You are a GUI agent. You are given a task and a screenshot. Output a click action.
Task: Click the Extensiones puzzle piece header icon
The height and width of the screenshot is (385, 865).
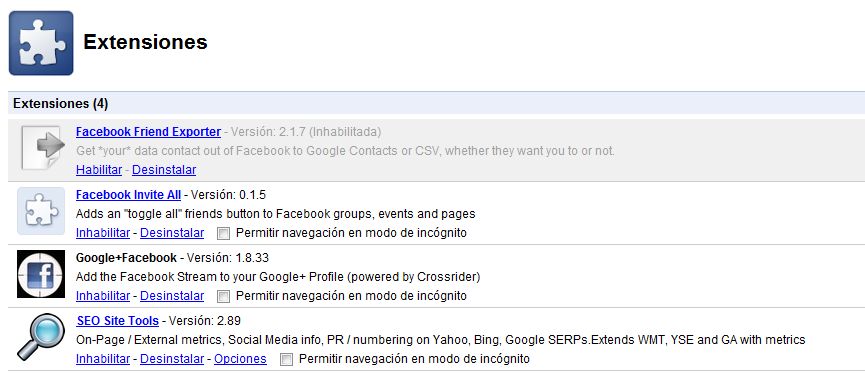41,43
